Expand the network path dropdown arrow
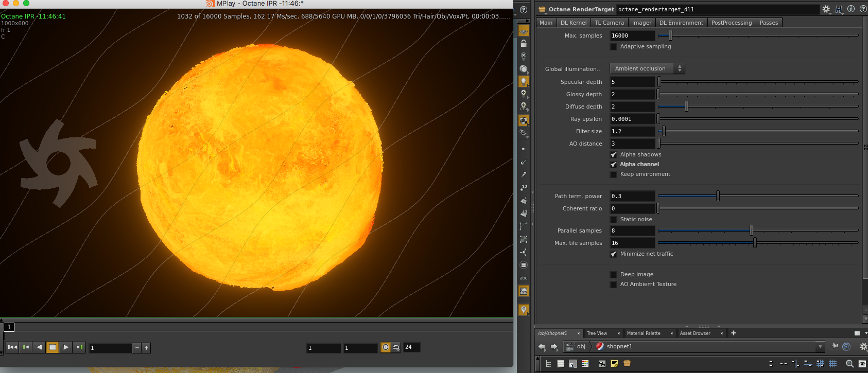Screen dimensions: 868x373 (x=820, y=347)
